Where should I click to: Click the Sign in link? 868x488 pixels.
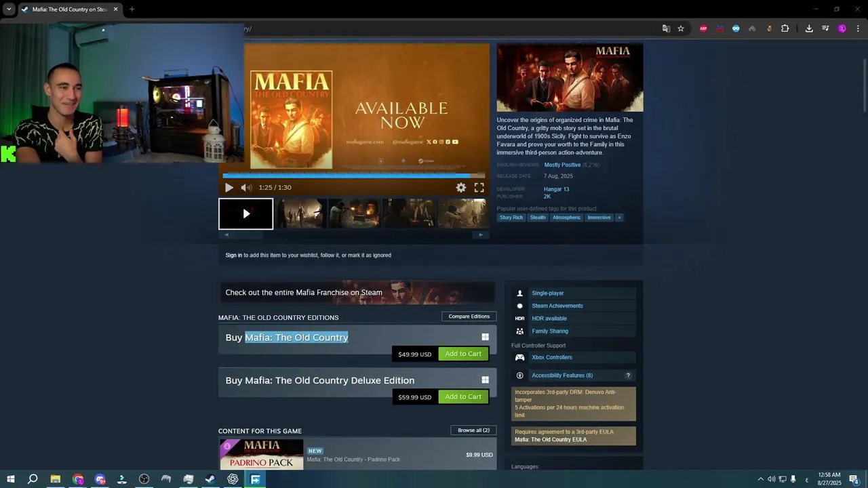point(234,256)
